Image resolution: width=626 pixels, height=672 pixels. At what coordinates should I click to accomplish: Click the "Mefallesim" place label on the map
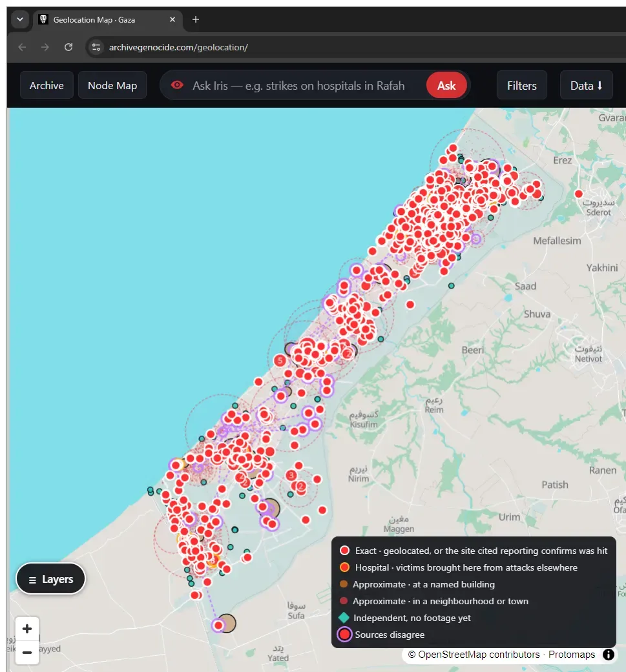pos(557,241)
